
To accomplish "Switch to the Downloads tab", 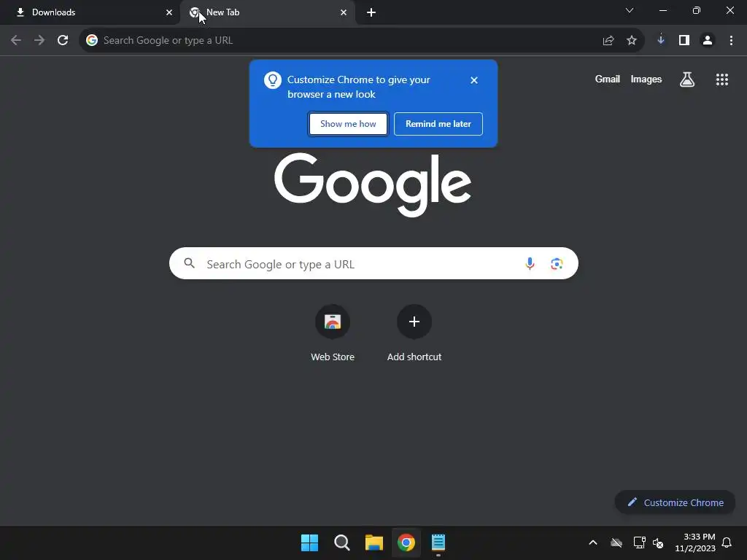I will tap(90, 12).
